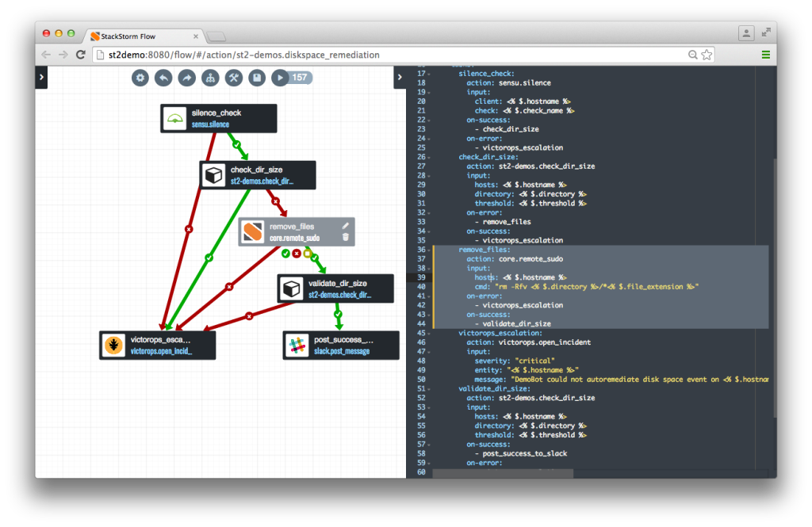Select the Undo arrow in the toolbar

pyautogui.click(x=163, y=78)
